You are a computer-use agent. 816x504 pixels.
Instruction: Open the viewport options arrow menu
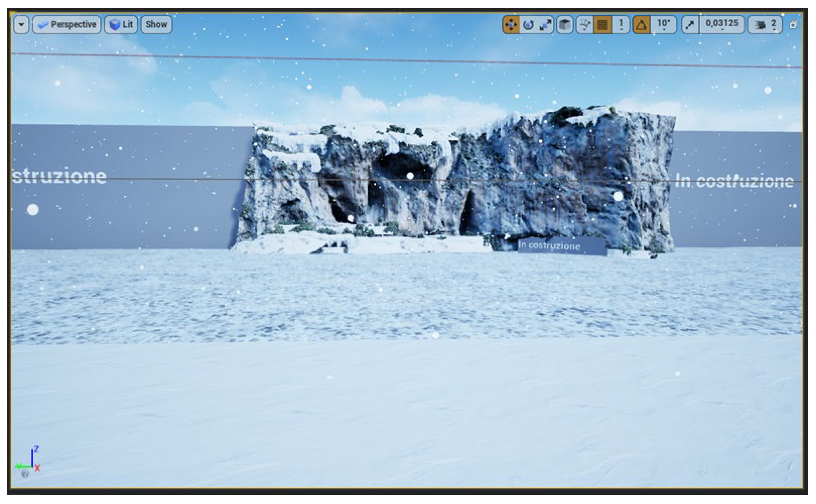(x=22, y=25)
